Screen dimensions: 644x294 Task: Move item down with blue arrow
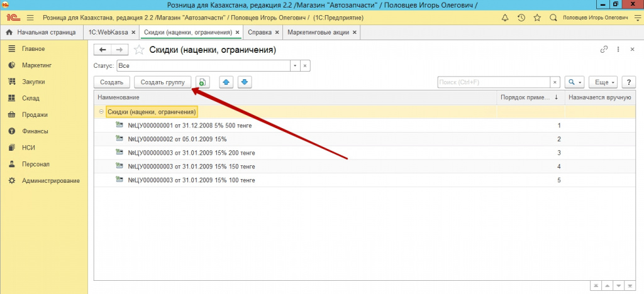click(245, 82)
